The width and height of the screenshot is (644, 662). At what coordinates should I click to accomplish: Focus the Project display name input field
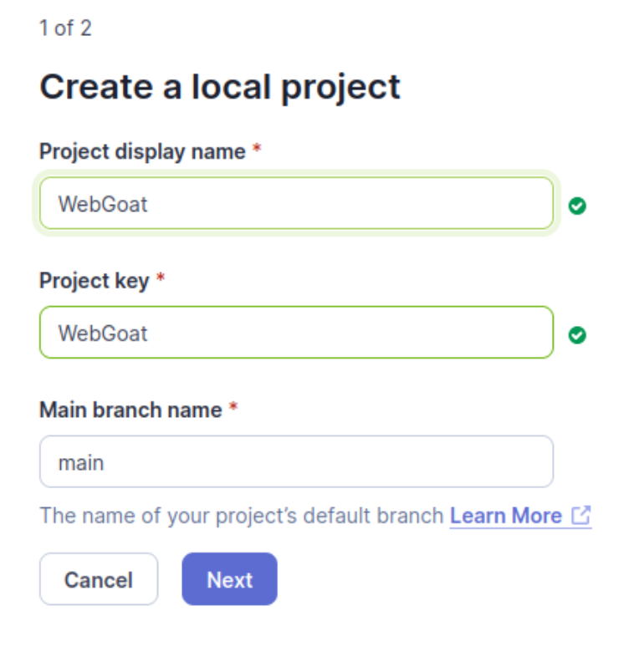(x=297, y=203)
